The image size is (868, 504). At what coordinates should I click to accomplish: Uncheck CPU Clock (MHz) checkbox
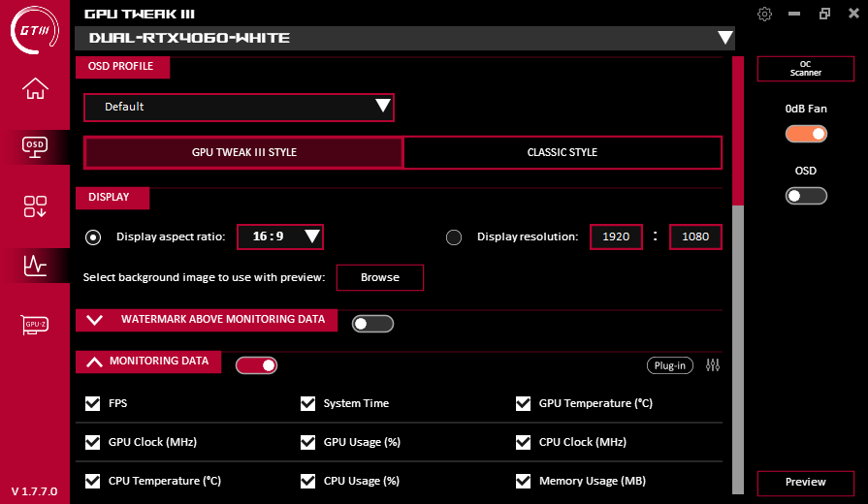[523, 442]
